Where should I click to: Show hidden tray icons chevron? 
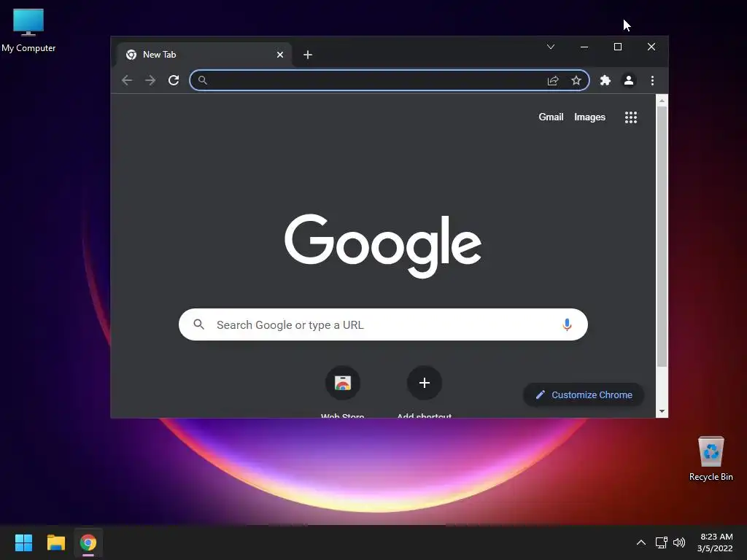641,542
